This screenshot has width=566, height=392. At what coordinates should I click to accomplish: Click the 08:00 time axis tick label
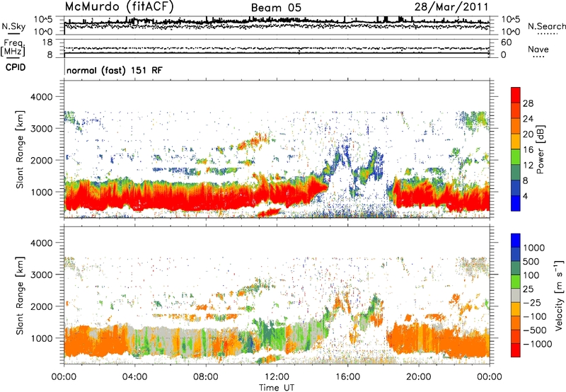tap(206, 377)
